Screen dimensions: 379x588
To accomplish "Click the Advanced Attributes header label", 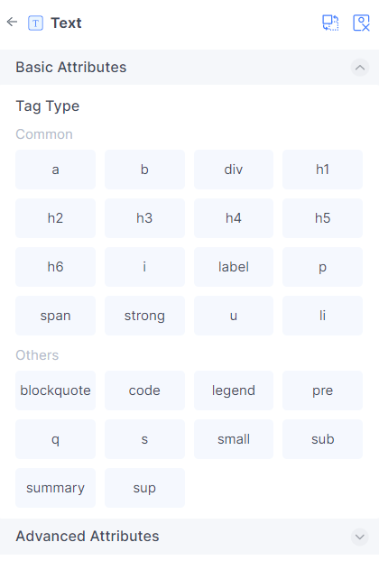I will pyautogui.click(x=88, y=537).
